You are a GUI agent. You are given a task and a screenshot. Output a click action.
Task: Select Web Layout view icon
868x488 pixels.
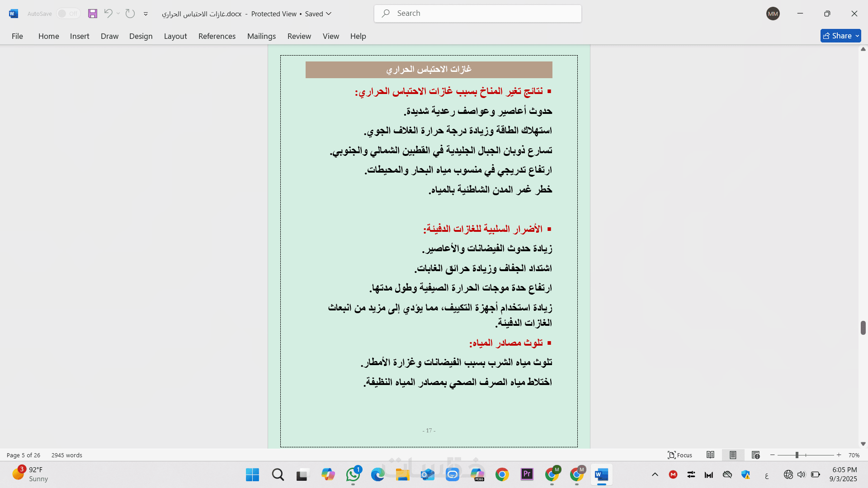click(755, 455)
